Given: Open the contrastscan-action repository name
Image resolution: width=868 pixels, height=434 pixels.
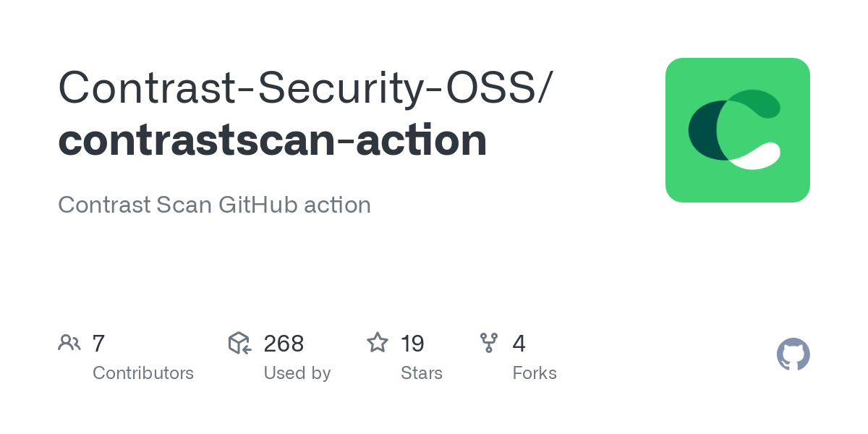Looking at the screenshot, I should coord(272,140).
